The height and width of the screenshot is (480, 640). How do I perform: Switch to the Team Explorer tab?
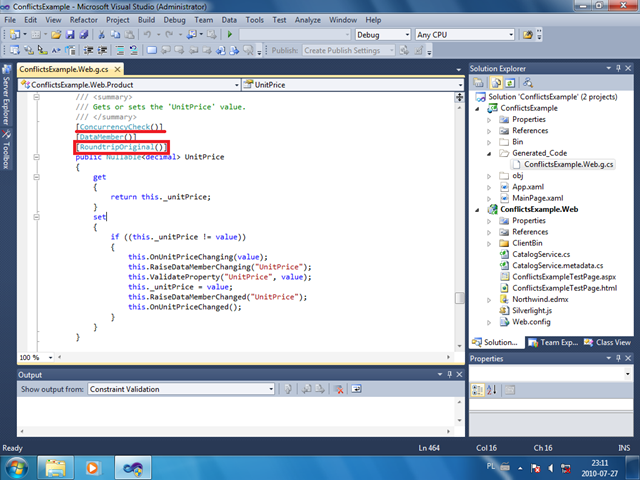pos(553,342)
